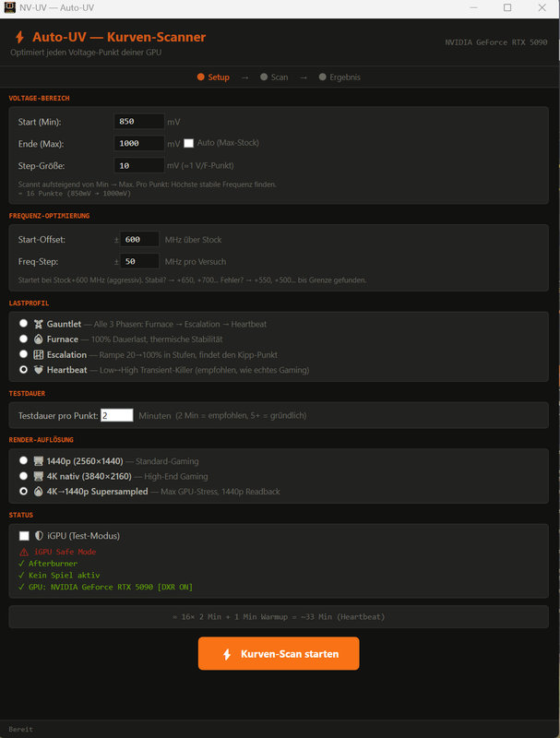This screenshot has width=560, height=738.
Task: Click the VOLTAGE-BEREICH section heading
Action: (x=39, y=98)
